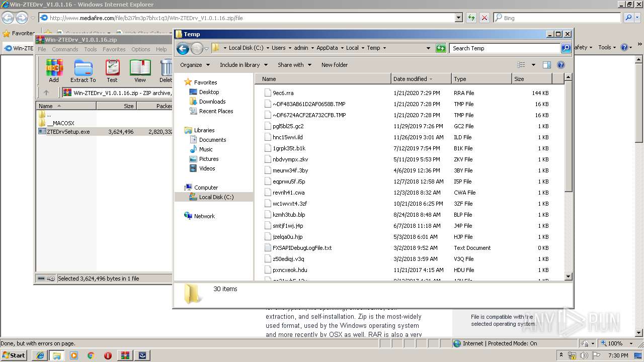Click the WinRAR Test archive icon

(112, 71)
